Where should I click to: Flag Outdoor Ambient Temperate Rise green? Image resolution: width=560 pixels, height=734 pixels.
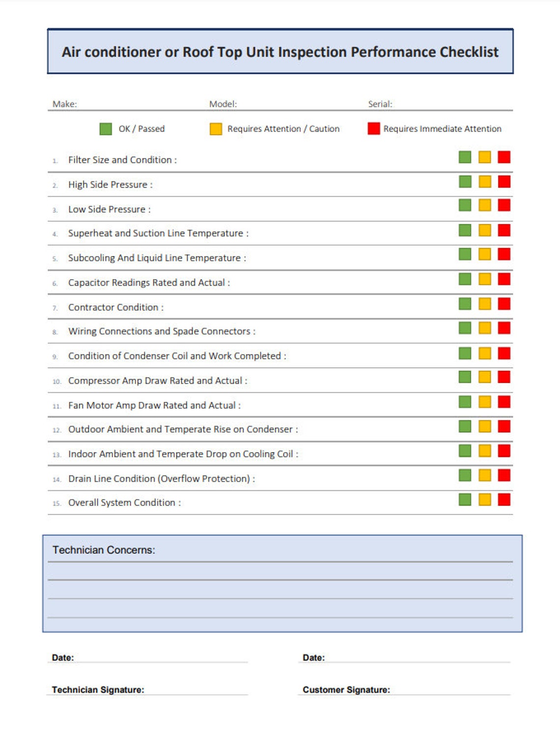[464, 427]
